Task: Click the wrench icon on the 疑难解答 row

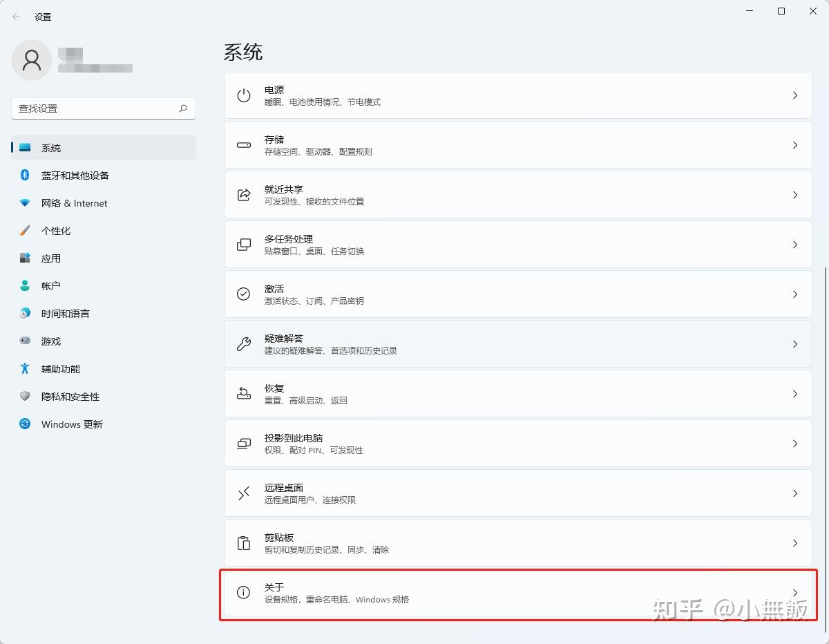Action: tap(243, 344)
